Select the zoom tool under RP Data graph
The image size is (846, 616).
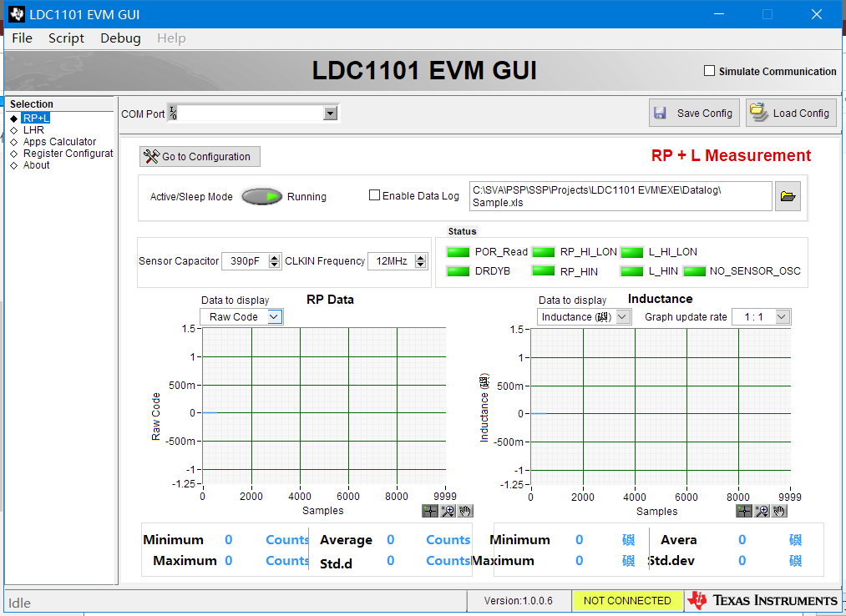click(448, 511)
